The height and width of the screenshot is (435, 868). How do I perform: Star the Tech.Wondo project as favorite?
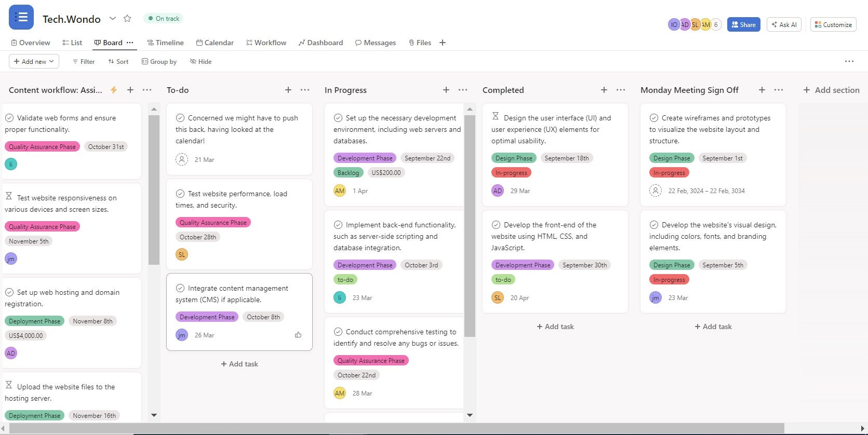coord(127,19)
